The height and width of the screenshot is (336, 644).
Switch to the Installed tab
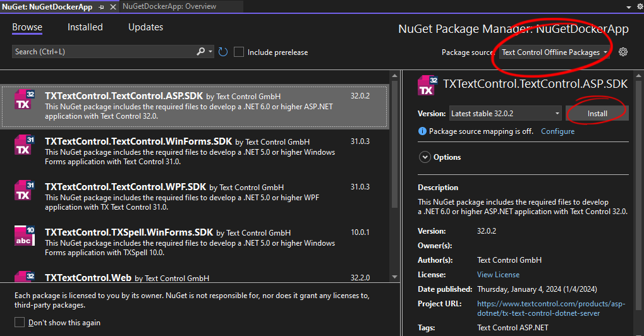point(85,27)
